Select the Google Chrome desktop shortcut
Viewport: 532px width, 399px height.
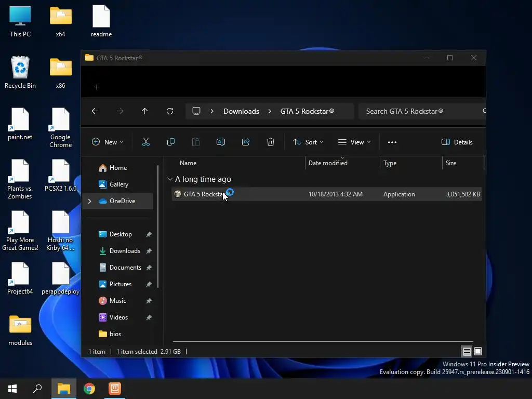coord(60,128)
